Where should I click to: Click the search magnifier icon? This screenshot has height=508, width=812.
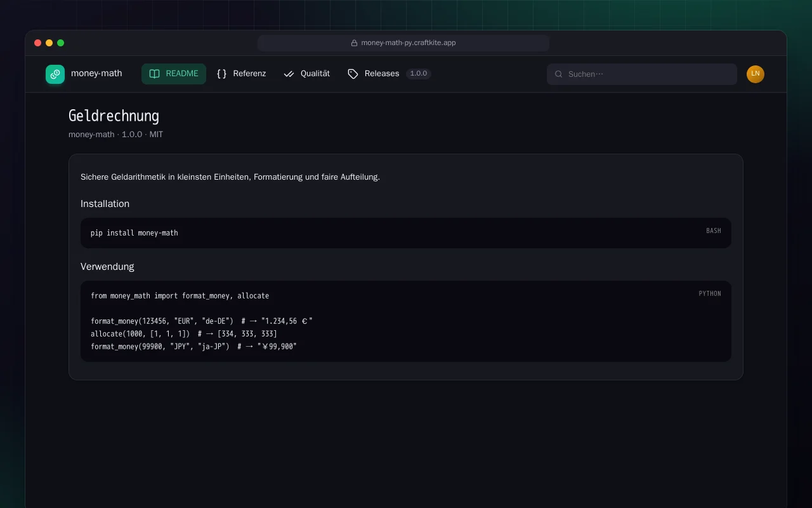[559, 74]
